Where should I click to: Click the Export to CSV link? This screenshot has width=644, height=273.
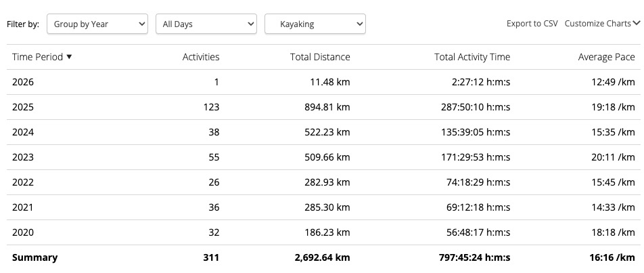pyautogui.click(x=532, y=24)
